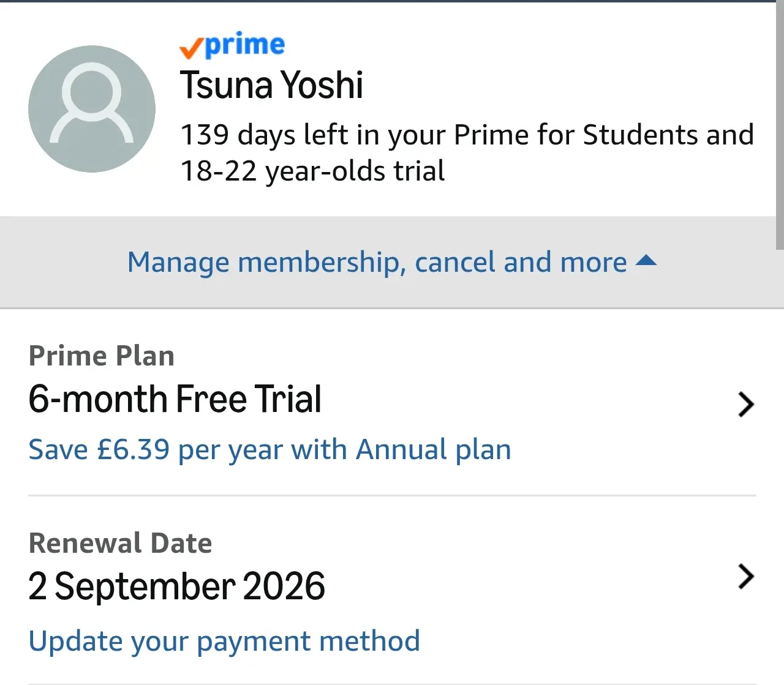Screen dimensions: 784x685
Task: Select the 2 September 2026 renewal row
Action: point(392,590)
